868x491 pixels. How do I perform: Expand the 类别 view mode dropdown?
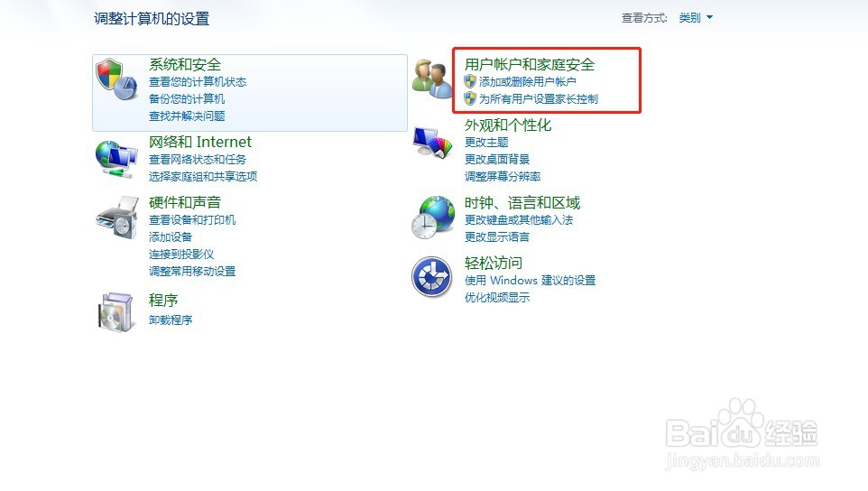tap(696, 18)
